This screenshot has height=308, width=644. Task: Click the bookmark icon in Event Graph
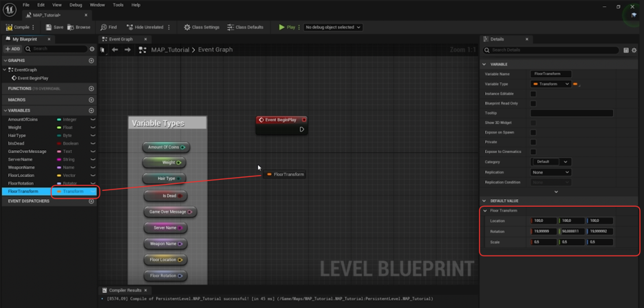tap(103, 50)
